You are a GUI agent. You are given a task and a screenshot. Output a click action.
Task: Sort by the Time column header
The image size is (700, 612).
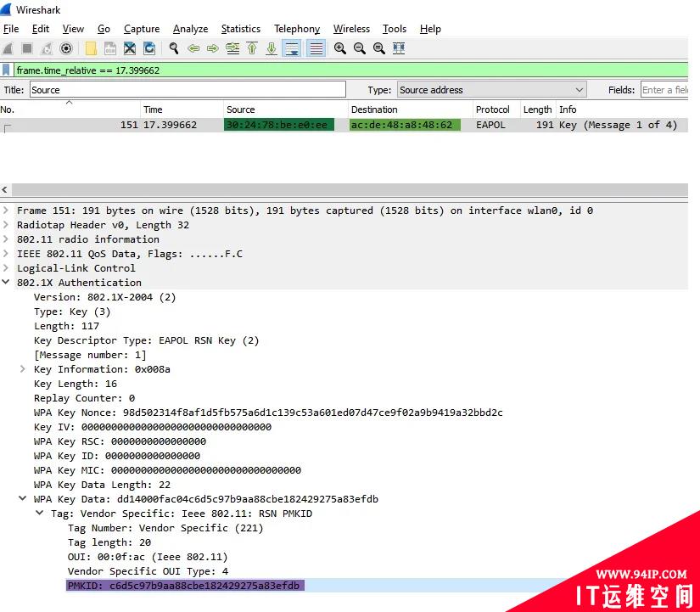(x=182, y=109)
